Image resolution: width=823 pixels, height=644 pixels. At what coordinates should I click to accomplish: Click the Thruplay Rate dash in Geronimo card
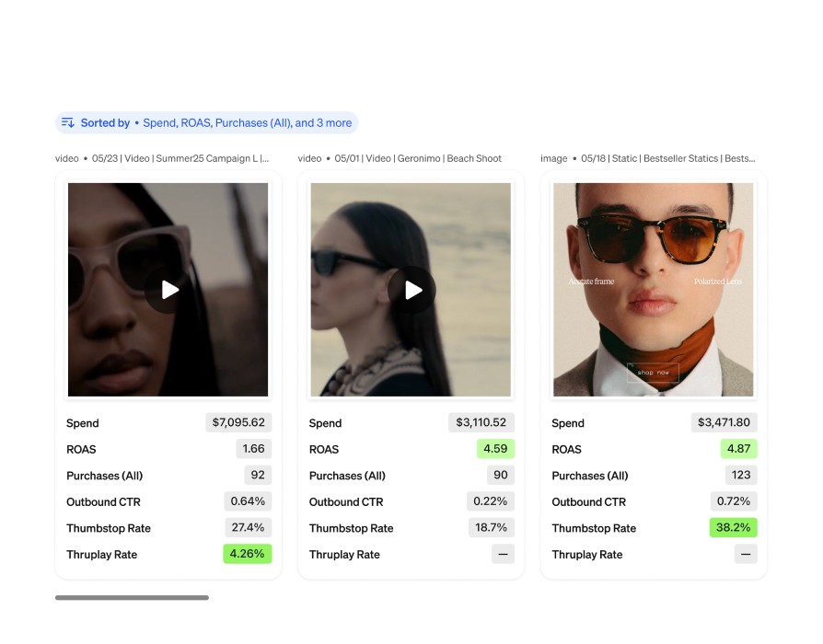tap(503, 554)
